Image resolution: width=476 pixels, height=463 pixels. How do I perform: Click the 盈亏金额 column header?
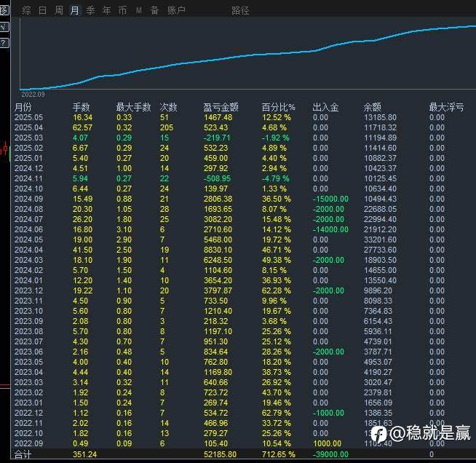pos(221,107)
